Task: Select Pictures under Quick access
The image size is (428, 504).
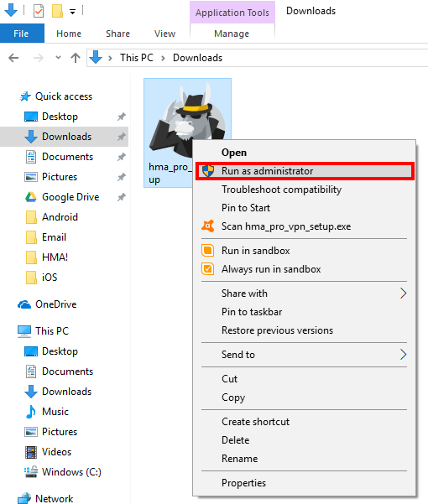Action: pyautogui.click(x=60, y=177)
